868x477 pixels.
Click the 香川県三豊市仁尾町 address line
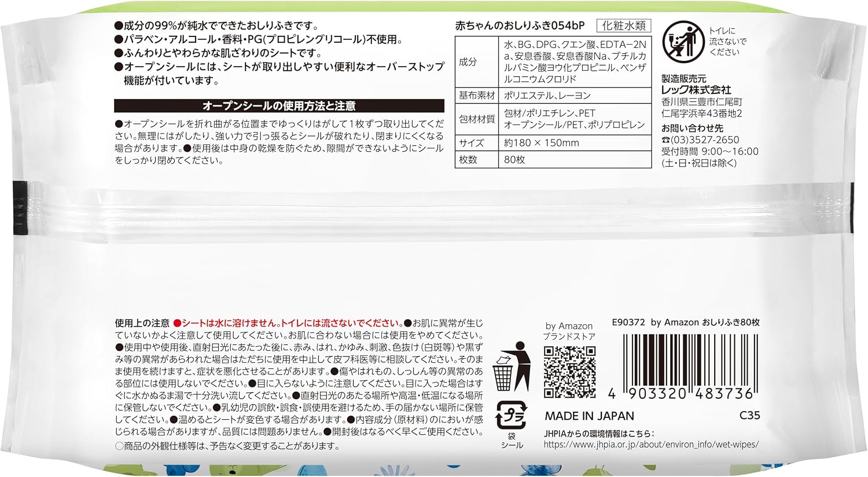(701, 102)
